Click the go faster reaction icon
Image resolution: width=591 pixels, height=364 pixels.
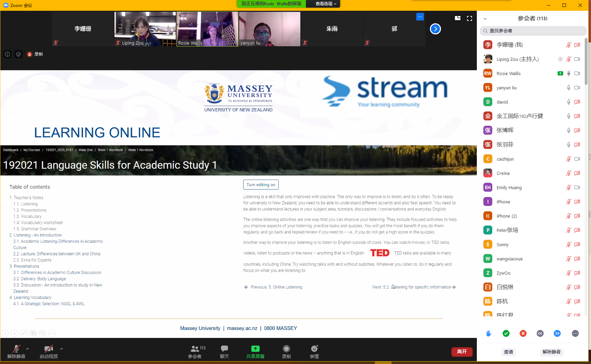click(x=557, y=333)
